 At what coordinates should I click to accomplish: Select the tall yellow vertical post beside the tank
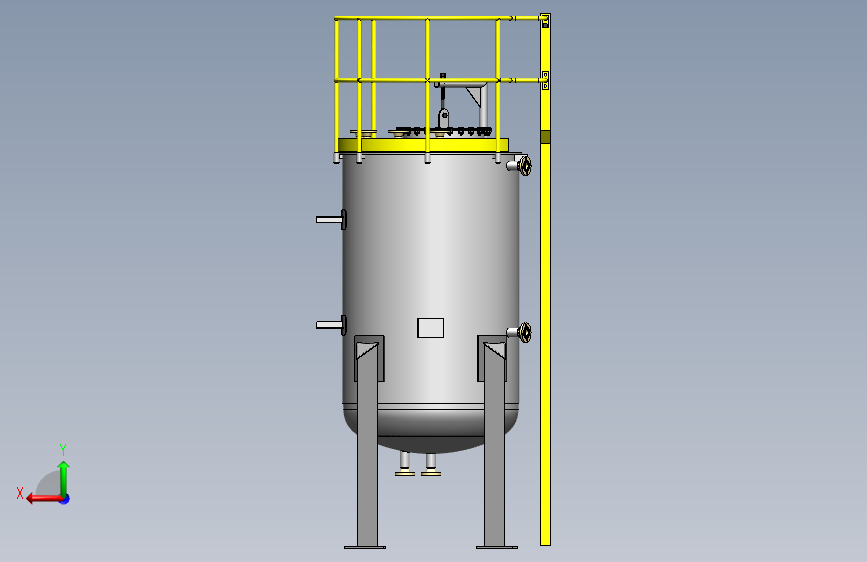(545, 279)
